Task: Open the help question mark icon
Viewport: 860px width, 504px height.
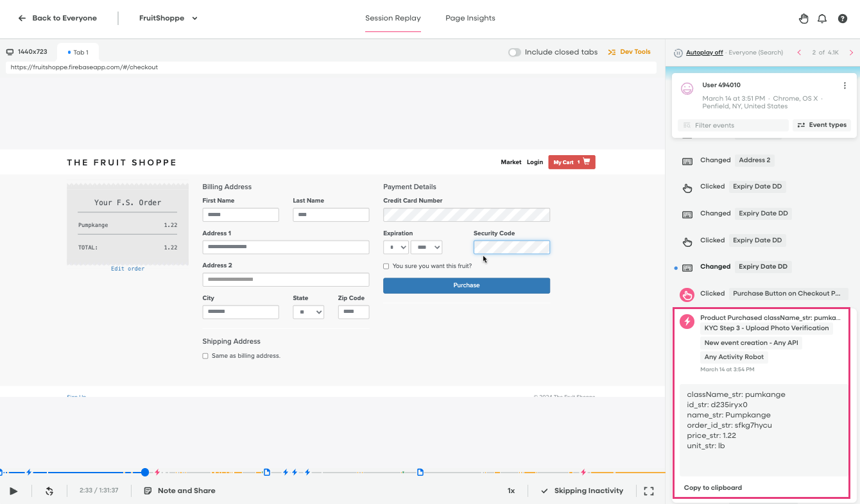Action: tap(843, 19)
